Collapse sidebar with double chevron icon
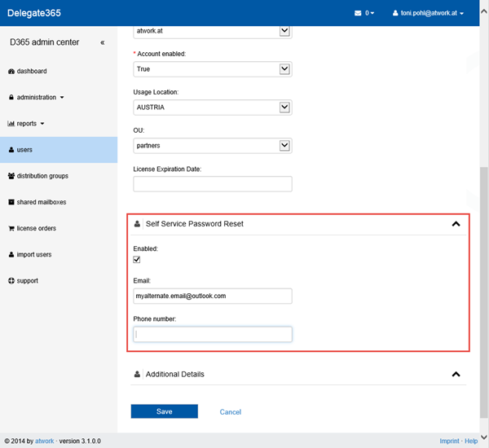This screenshot has height=448, width=489. (x=102, y=42)
